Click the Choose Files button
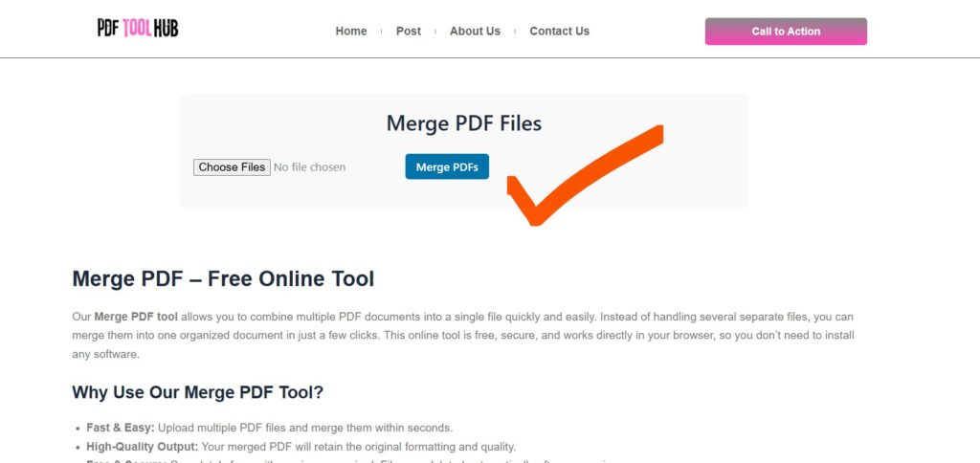 [232, 167]
